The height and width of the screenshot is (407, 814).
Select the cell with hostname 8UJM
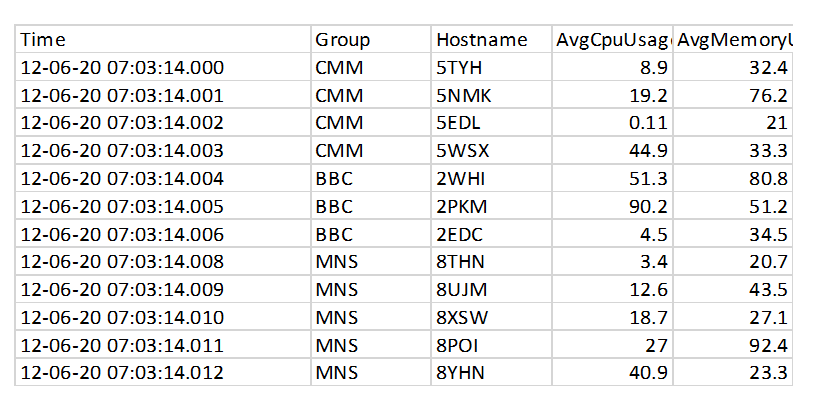click(491, 289)
